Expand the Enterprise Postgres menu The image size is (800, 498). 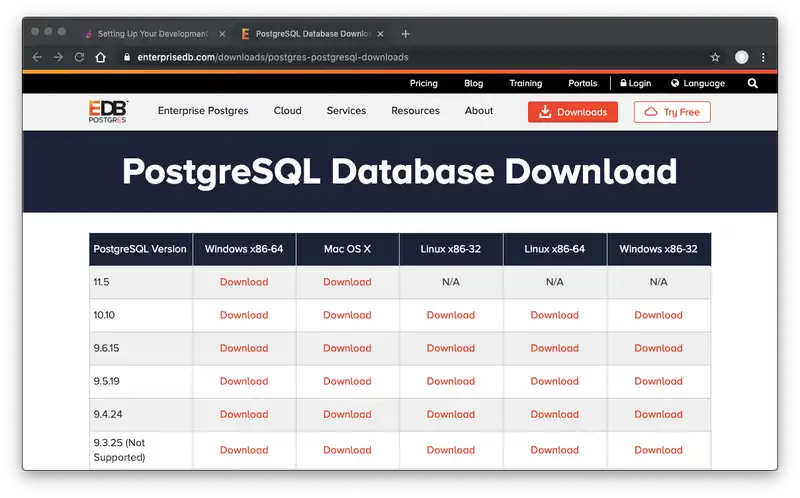pos(204,111)
